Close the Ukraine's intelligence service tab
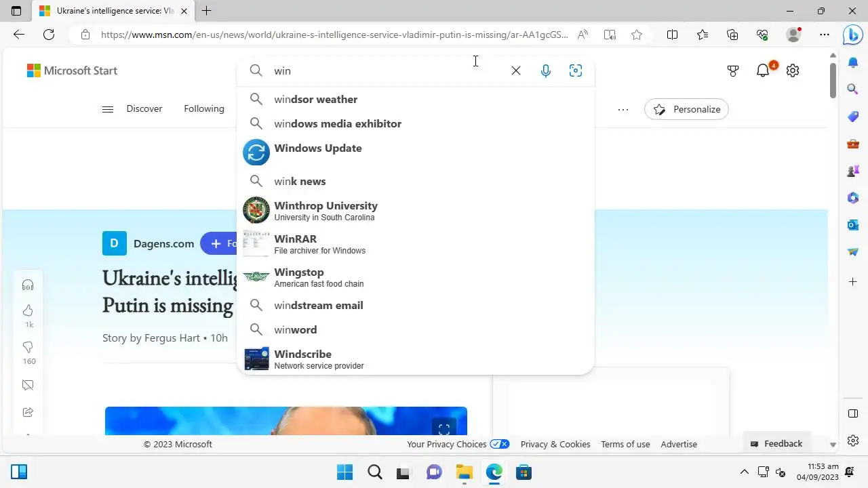This screenshot has height=488, width=868. (x=184, y=11)
